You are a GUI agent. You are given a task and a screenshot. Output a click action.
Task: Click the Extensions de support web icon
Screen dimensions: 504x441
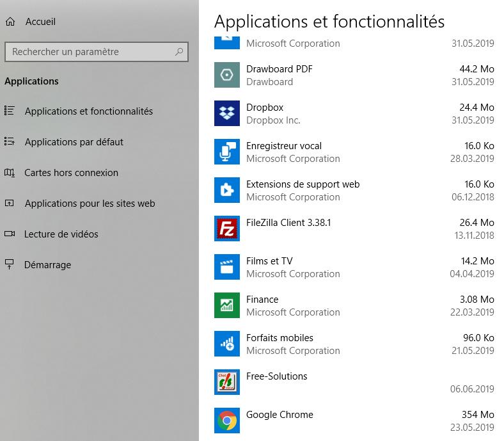pos(227,190)
